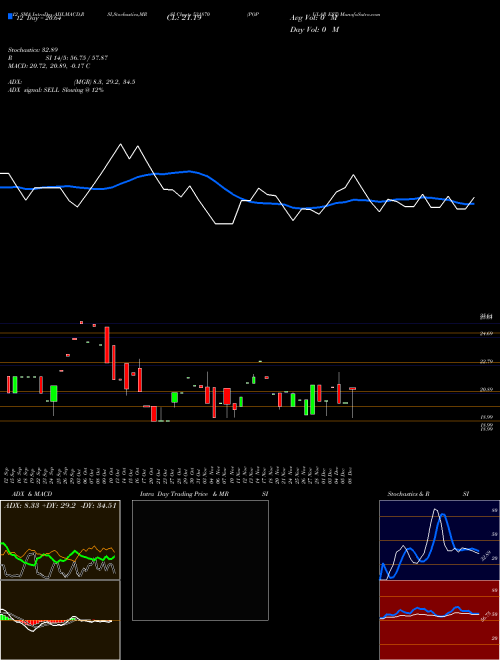Image resolution: width=500 pixels, height=660 pixels.
Task: Click the 'CL: 21.19' close price
Action: [184, 18]
